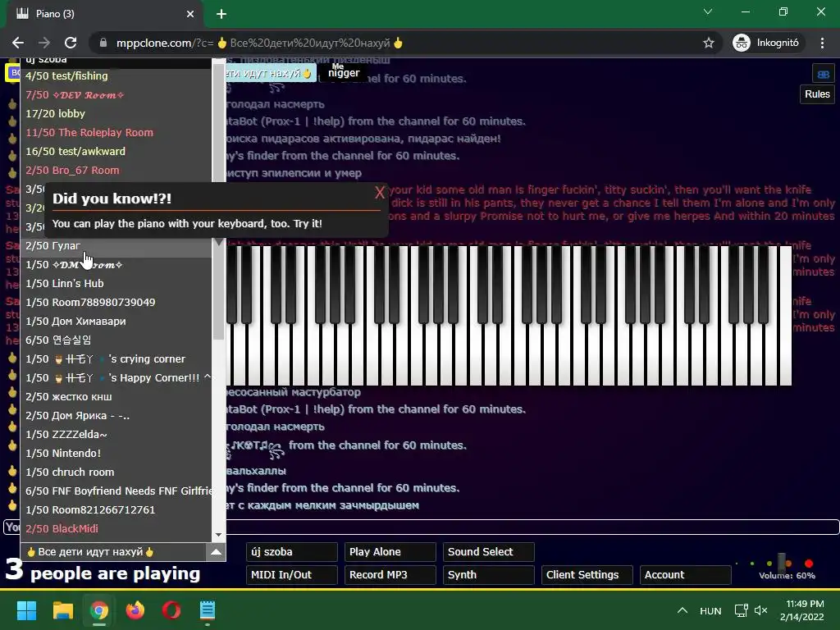The image size is (840, 630).
Task: Join the 2/50 Дом Ярика room
Action: (116, 416)
